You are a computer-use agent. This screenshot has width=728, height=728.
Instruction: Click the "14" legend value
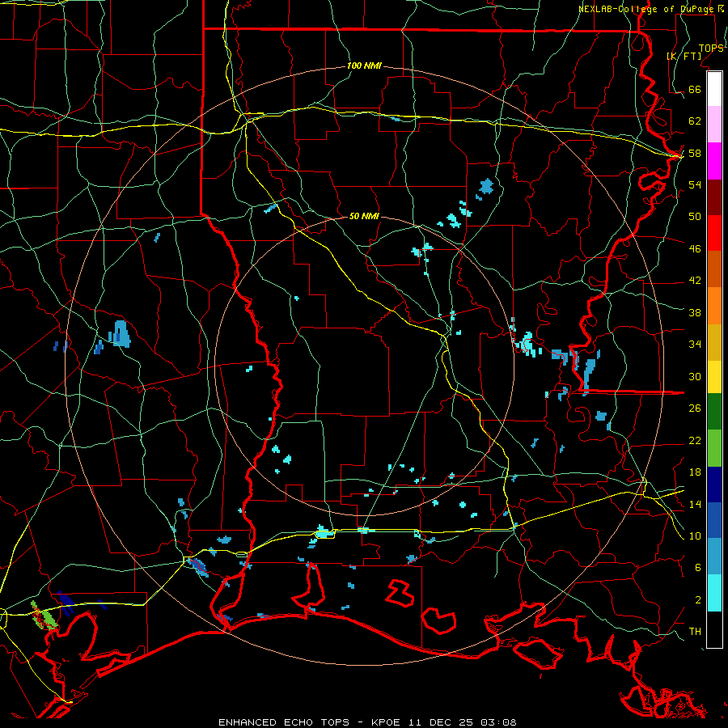(695, 504)
